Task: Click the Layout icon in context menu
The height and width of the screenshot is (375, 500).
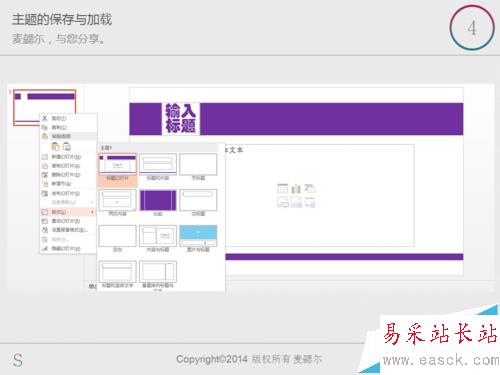Action: click(45, 212)
